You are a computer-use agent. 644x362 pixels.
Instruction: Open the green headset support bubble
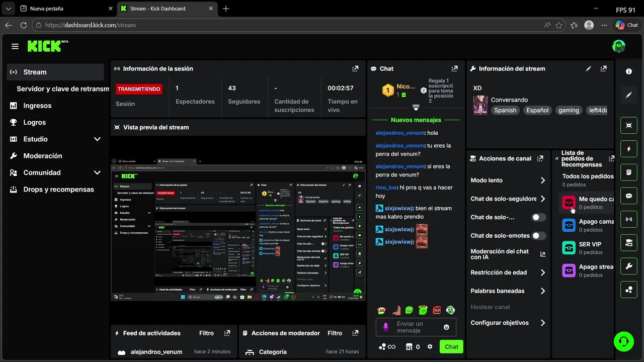click(624, 341)
